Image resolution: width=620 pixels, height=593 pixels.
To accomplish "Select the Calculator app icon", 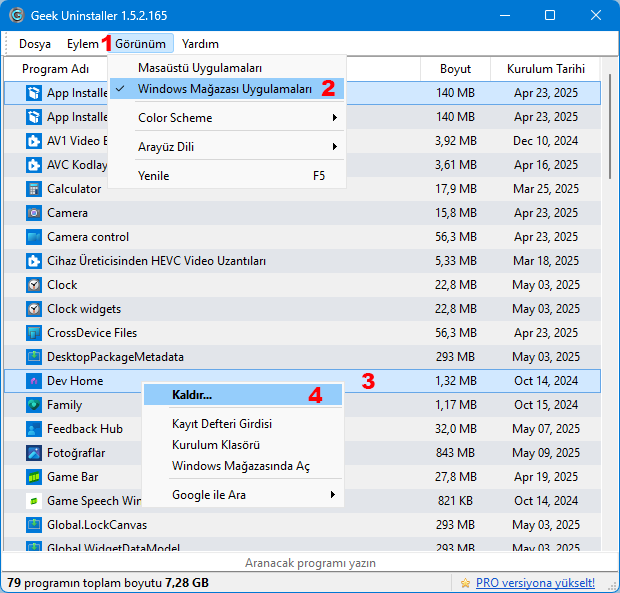I will (34, 189).
